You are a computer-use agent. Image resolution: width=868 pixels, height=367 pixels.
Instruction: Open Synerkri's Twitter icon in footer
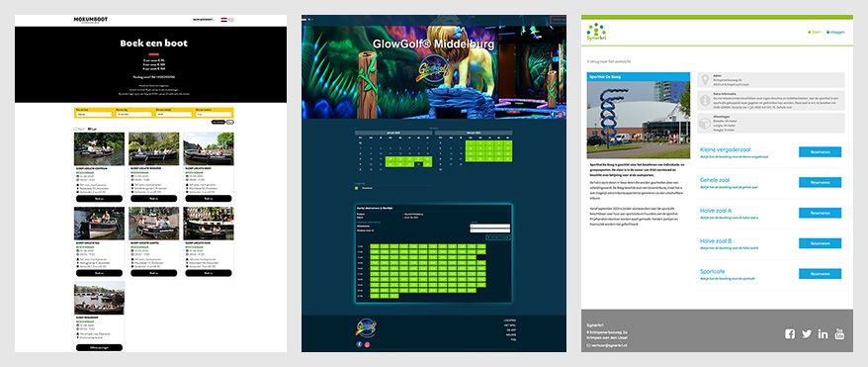(807, 333)
